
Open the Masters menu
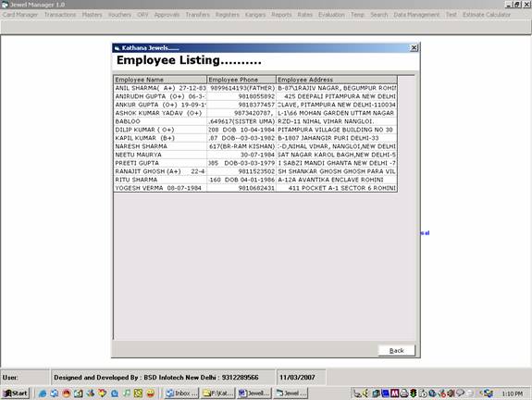(92, 15)
